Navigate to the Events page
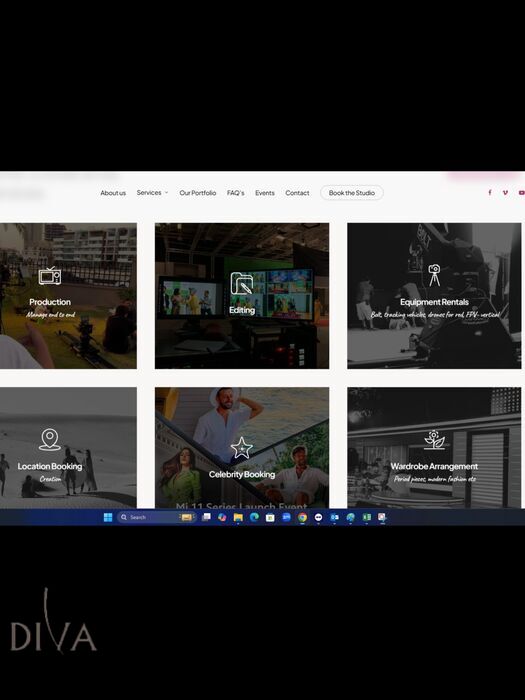The height and width of the screenshot is (700, 525). (265, 193)
